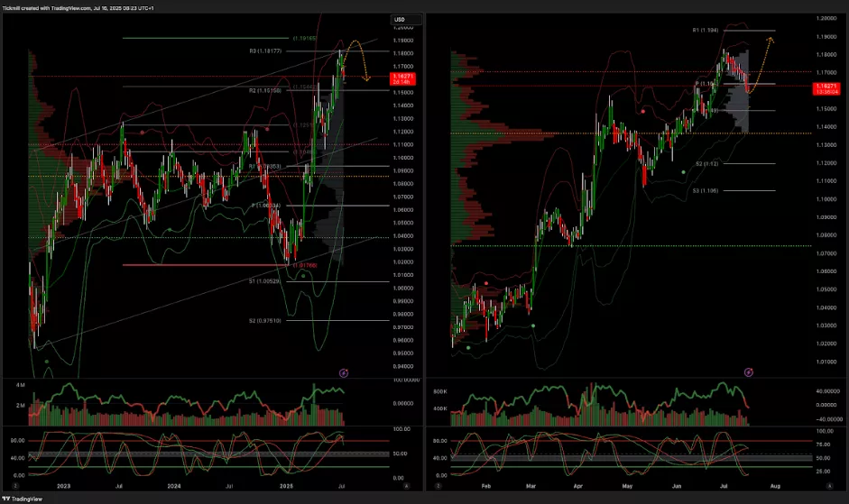Select the S2 (0.97510) support level label

tap(265, 320)
